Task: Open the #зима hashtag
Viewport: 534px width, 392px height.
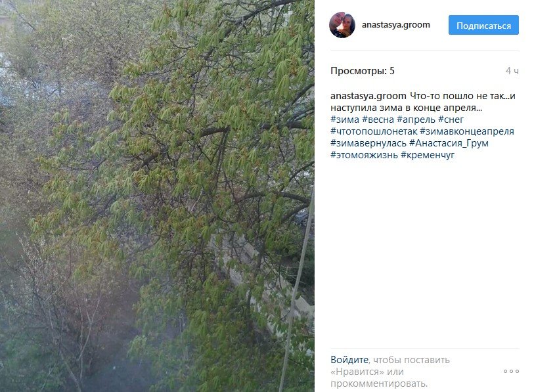Action: (x=345, y=120)
